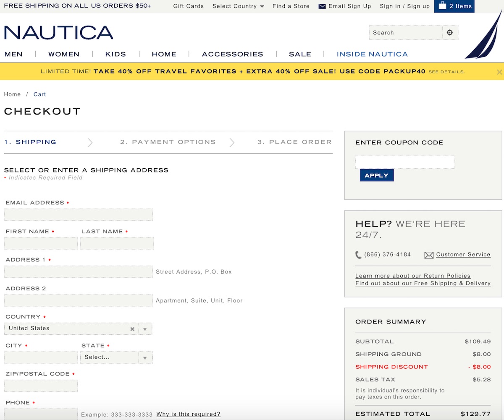Viewport: 504px width, 420px height.
Task: Click Sign in / Sign up
Action: click(405, 6)
